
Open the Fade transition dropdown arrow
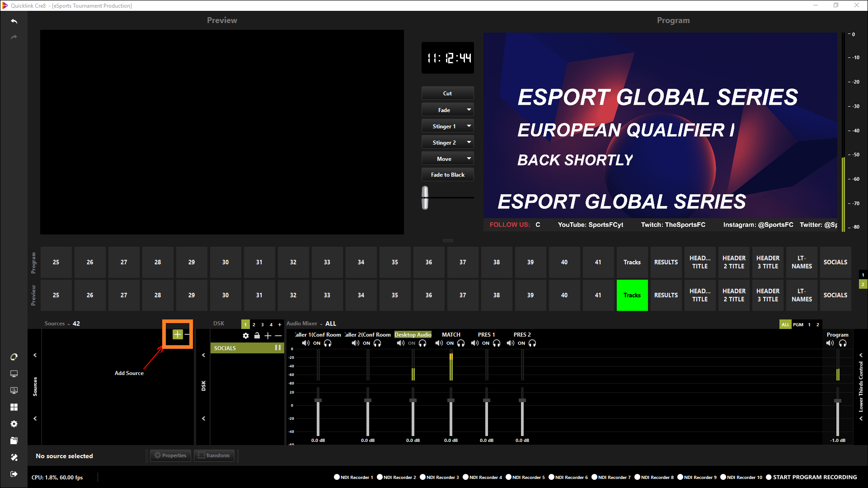[x=469, y=110]
